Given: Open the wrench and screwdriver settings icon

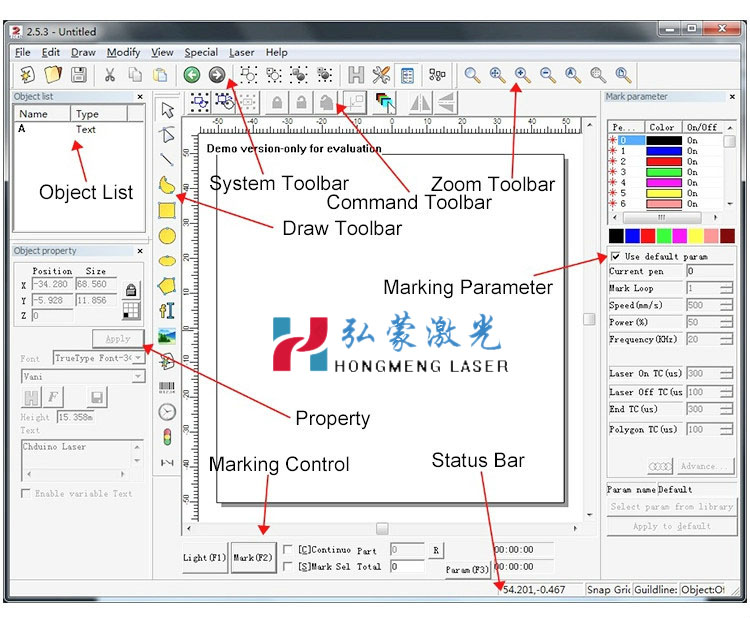Looking at the screenshot, I should point(381,75).
